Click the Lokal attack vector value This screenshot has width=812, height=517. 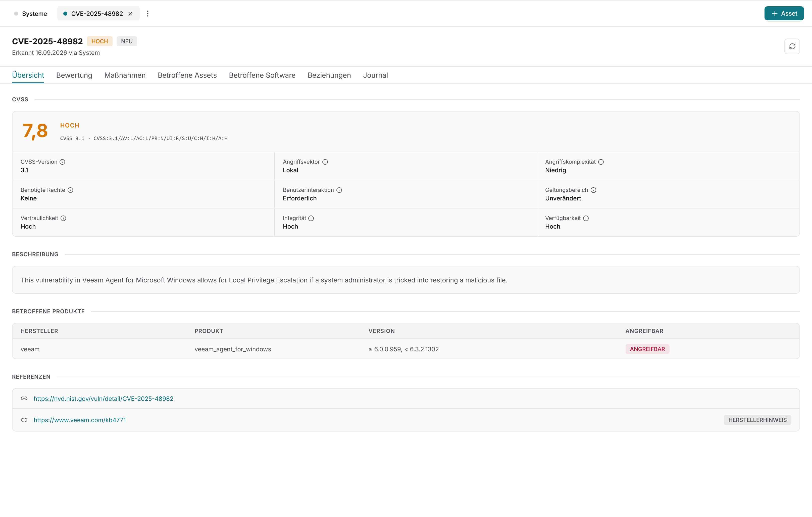290,170
